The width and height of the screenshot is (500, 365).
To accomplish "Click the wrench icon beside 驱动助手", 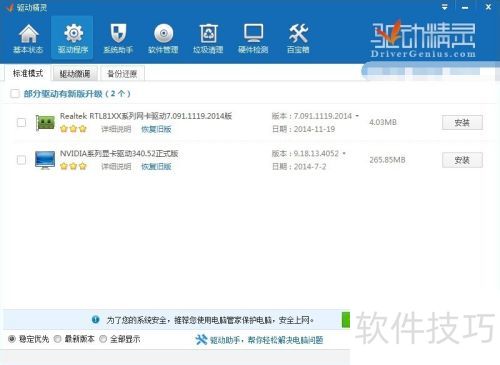I will coord(201,340).
